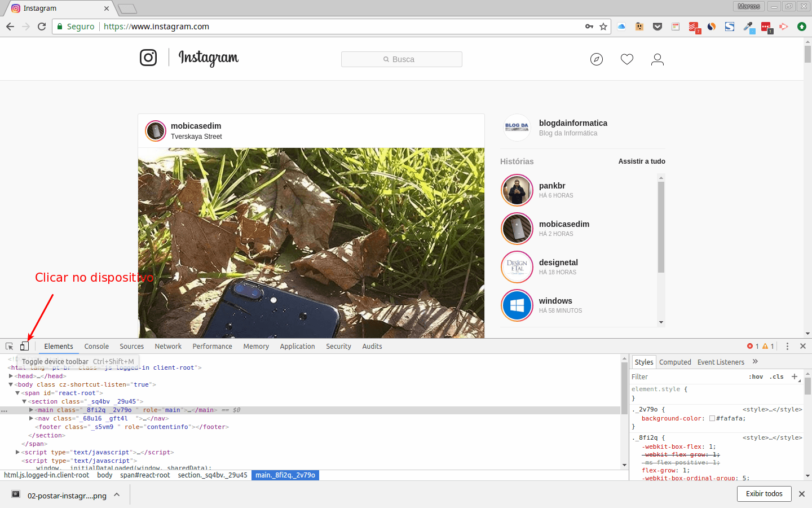Click the yellow warning count indicator
The height and width of the screenshot is (508, 812).
[x=768, y=346]
